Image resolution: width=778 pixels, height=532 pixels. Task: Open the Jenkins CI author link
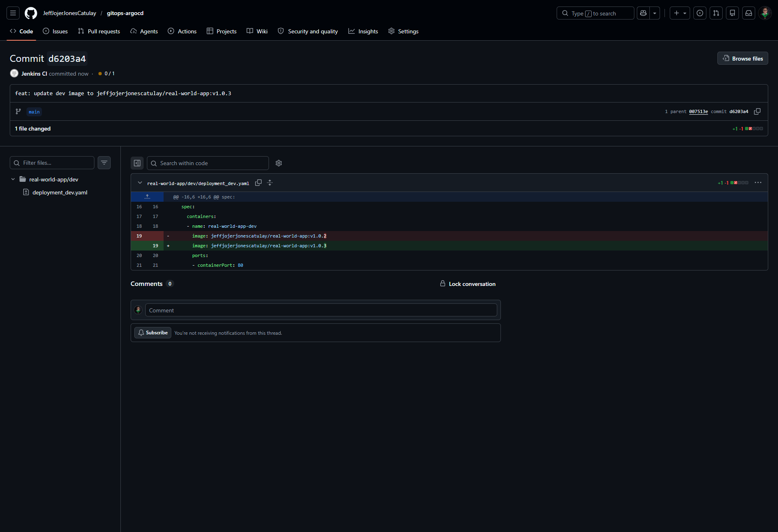[x=34, y=74]
